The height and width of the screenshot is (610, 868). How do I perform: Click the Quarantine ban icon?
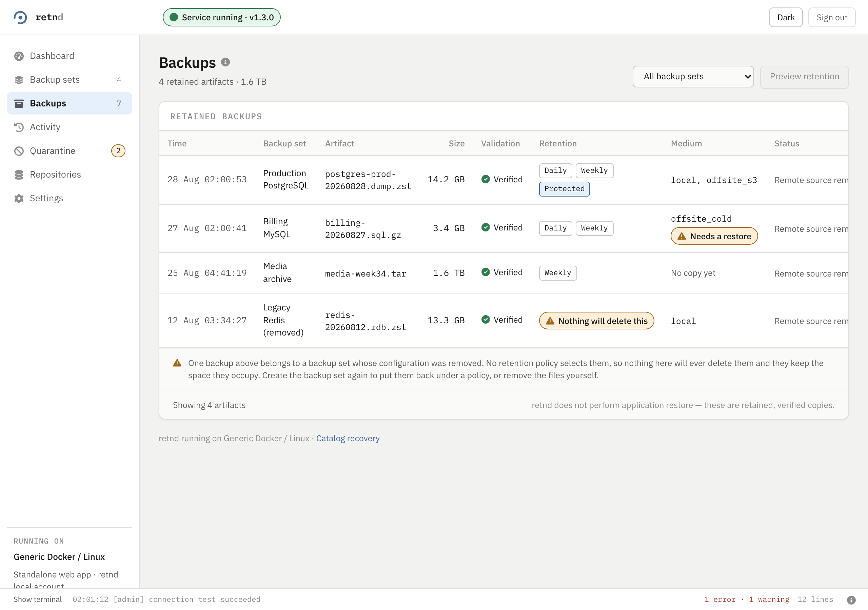click(19, 151)
